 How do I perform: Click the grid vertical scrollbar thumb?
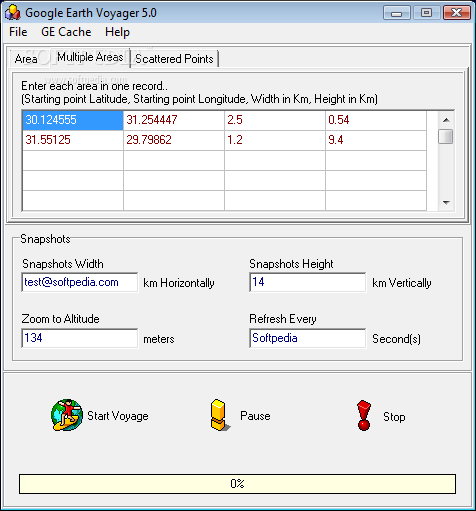coord(446,136)
